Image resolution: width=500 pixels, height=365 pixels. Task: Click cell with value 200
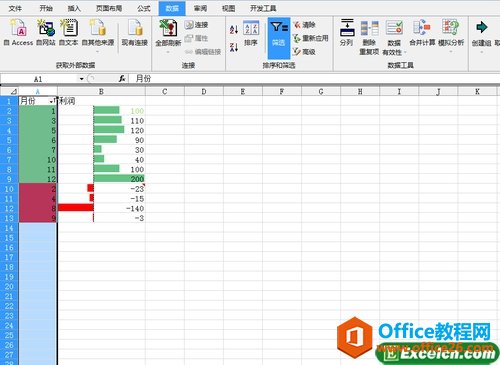coord(101,179)
